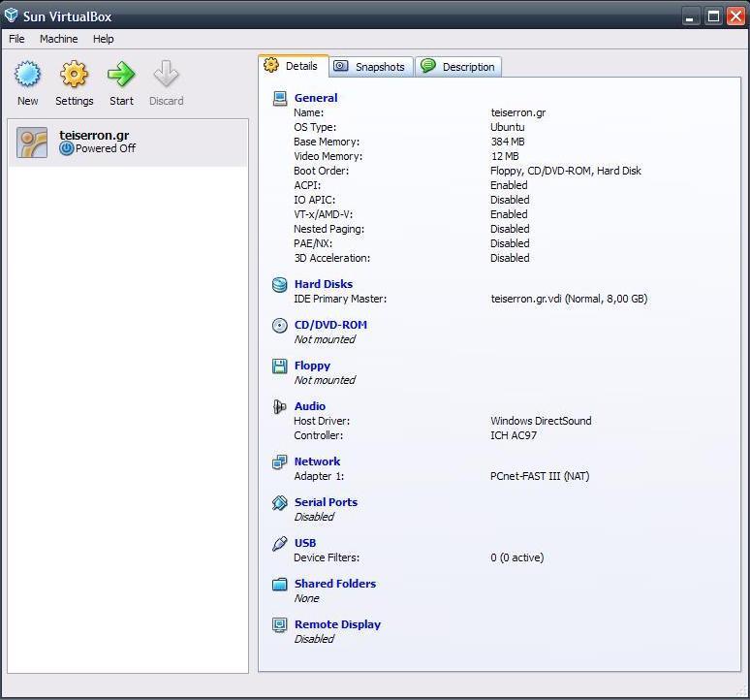This screenshot has width=750, height=700.
Task: Click the Settings toolbar label
Action: (x=75, y=101)
